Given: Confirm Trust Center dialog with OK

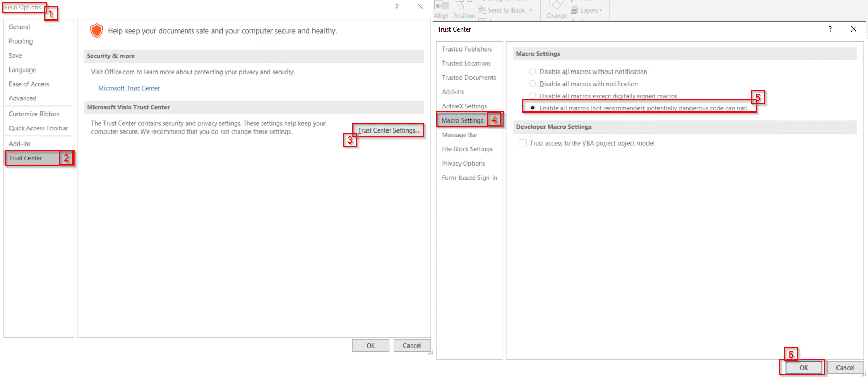Looking at the screenshot, I should pyautogui.click(x=803, y=368).
